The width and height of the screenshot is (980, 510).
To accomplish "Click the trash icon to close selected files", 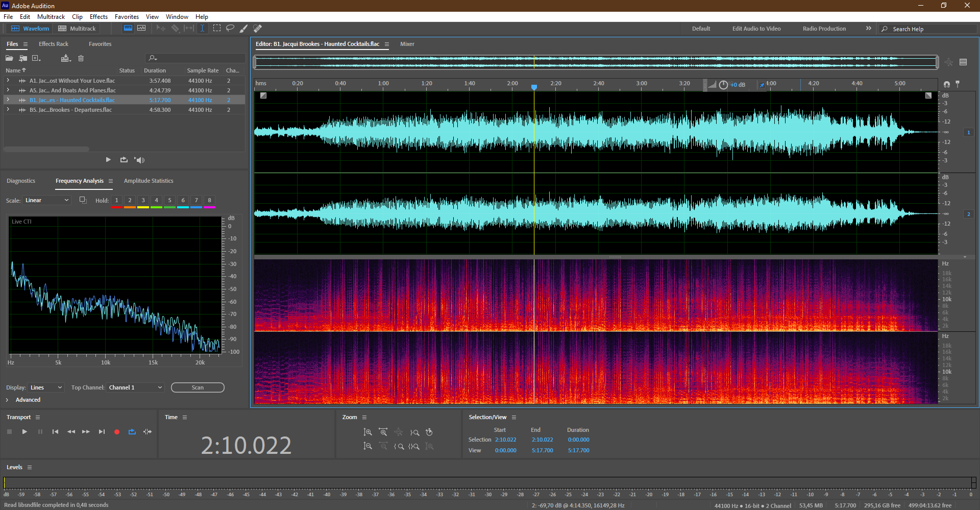I will point(81,58).
